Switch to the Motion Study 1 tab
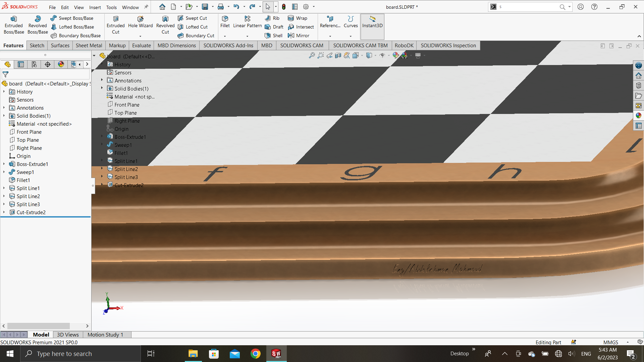This screenshot has height=362, width=644. tap(105, 335)
